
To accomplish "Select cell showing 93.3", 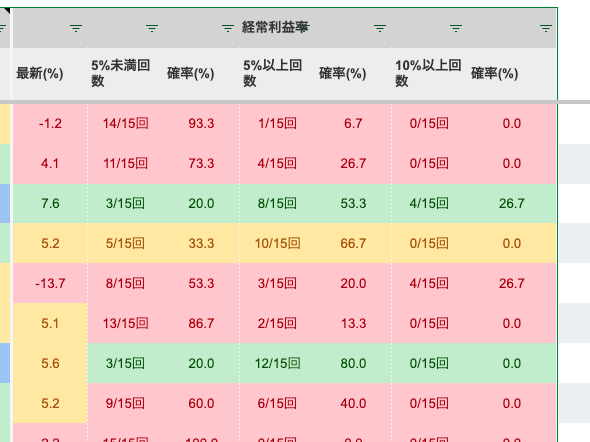I will pyautogui.click(x=201, y=123).
